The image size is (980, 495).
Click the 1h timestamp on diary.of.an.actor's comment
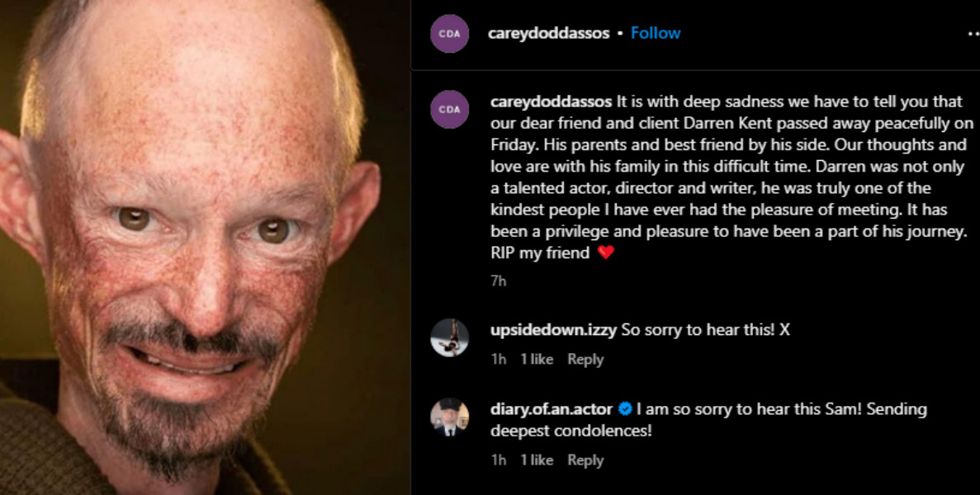498,460
